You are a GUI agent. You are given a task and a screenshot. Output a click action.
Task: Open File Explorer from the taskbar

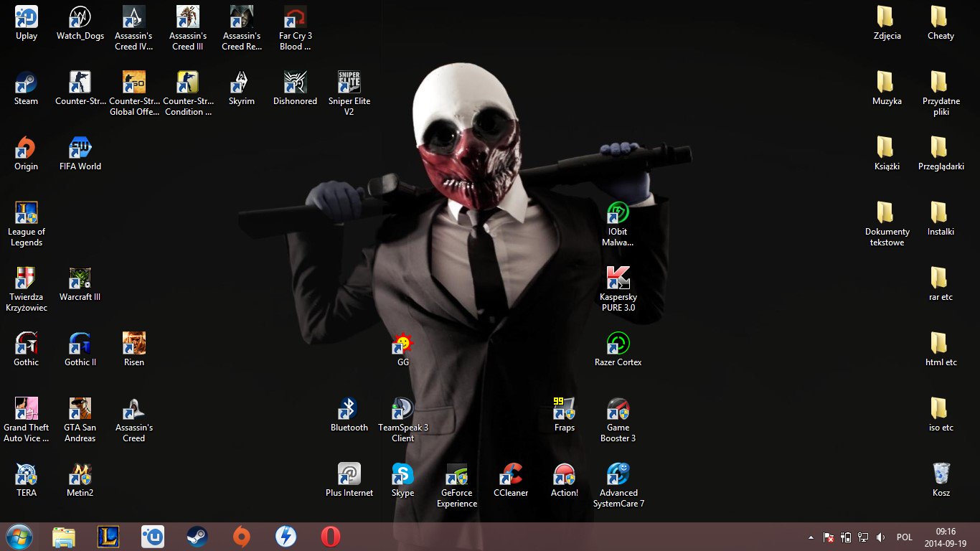pyautogui.click(x=64, y=537)
